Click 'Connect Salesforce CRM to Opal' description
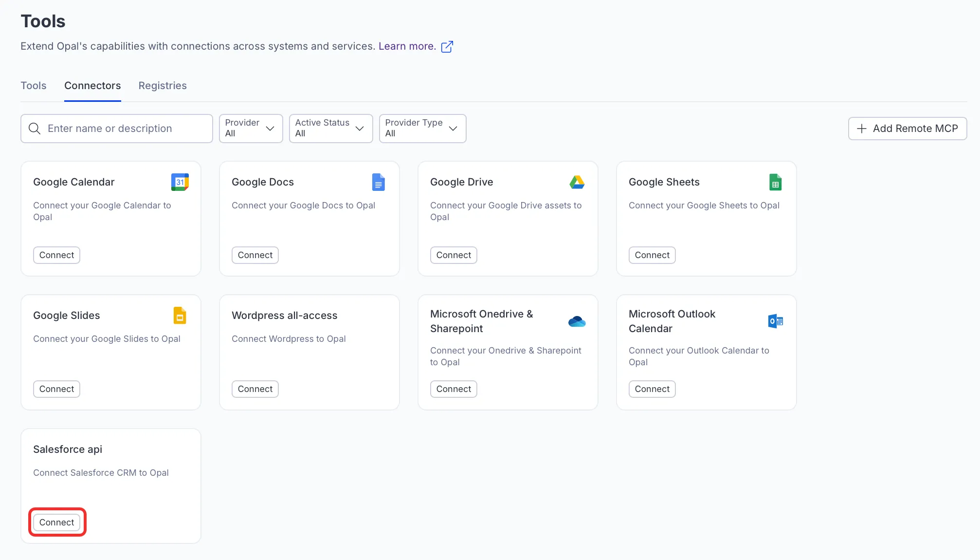Image resolution: width=980 pixels, height=560 pixels. (101, 473)
